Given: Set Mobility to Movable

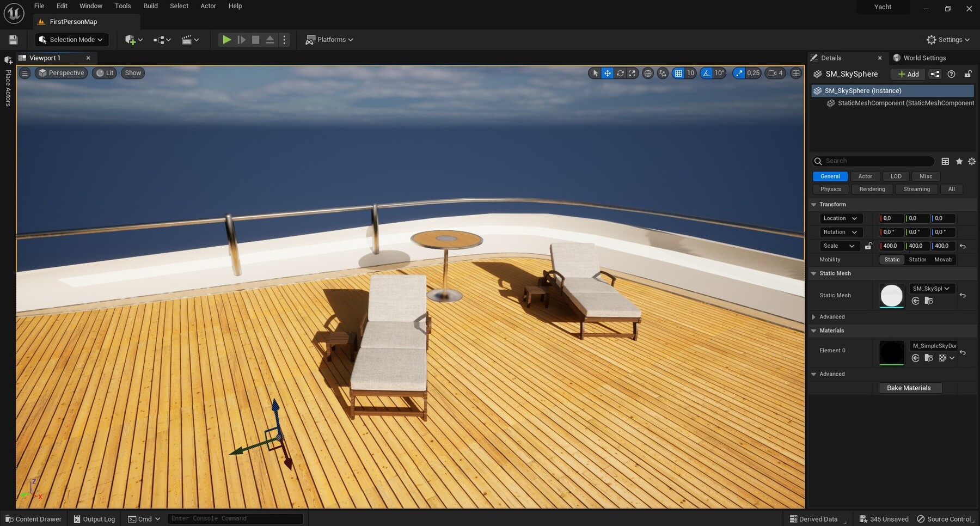Looking at the screenshot, I should [x=943, y=260].
